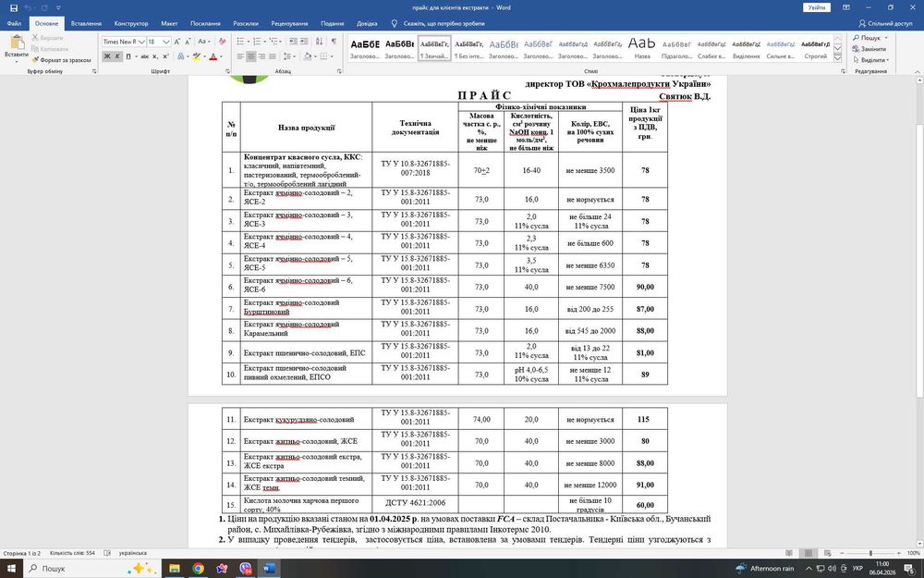Viewport: 924px width, 578px height.
Task: Click the Paste (Вставити) clipboard icon
Action: coord(17,43)
